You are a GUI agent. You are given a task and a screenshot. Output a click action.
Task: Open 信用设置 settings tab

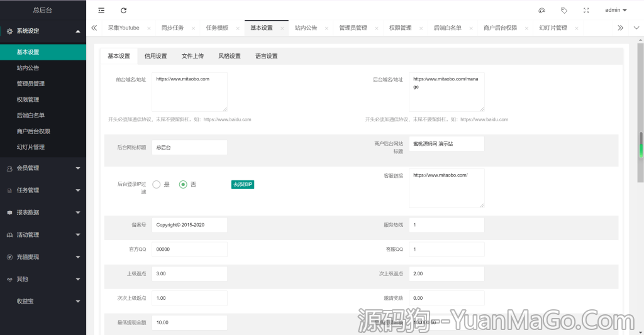(x=156, y=56)
